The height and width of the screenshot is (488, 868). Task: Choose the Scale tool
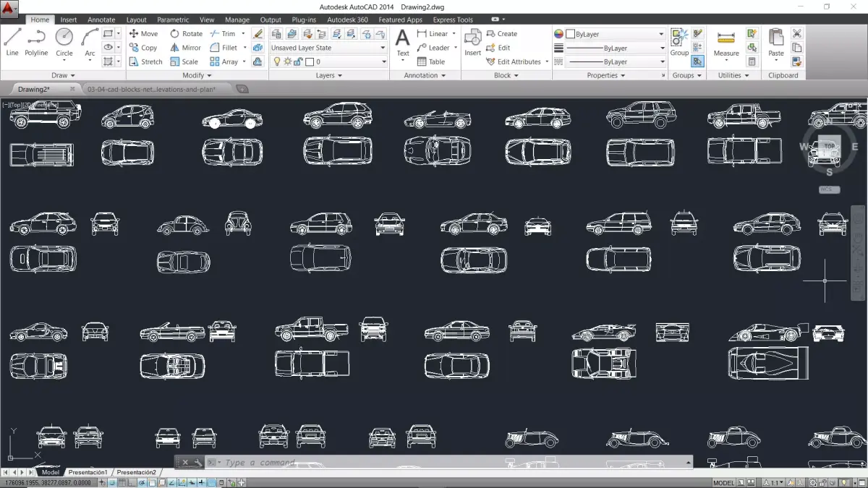coord(184,61)
